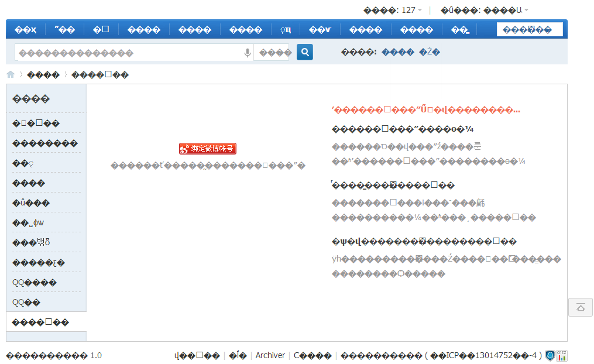Expand the dropdown arrow next to 127

420,10
